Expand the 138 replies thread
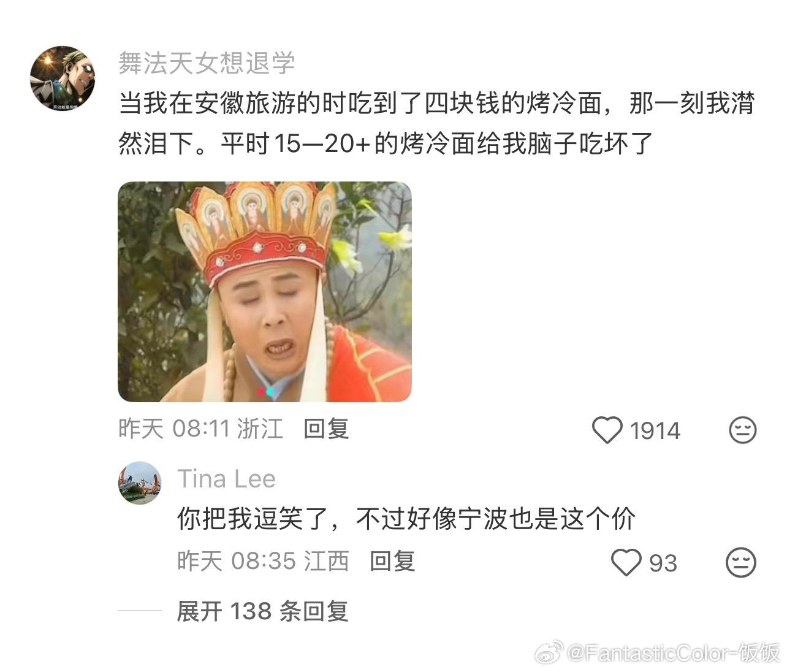This screenshot has height=672, width=787. pos(262,611)
